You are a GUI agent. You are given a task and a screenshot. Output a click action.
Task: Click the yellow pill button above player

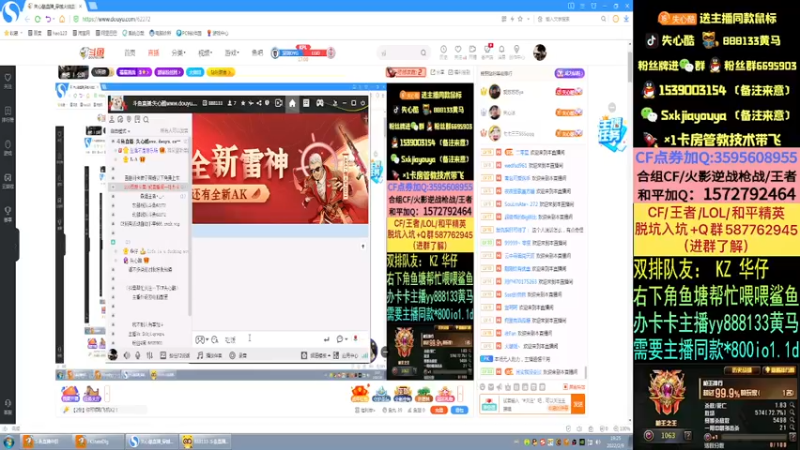(x=220, y=72)
